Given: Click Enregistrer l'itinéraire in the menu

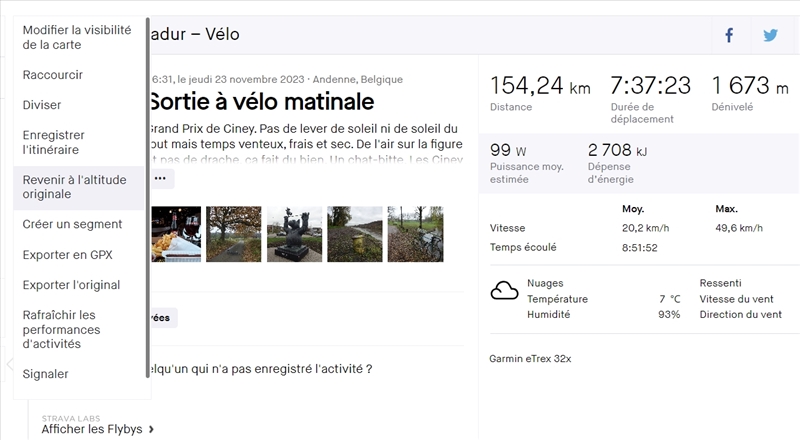Looking at the screenshot, I should [54, 142].
